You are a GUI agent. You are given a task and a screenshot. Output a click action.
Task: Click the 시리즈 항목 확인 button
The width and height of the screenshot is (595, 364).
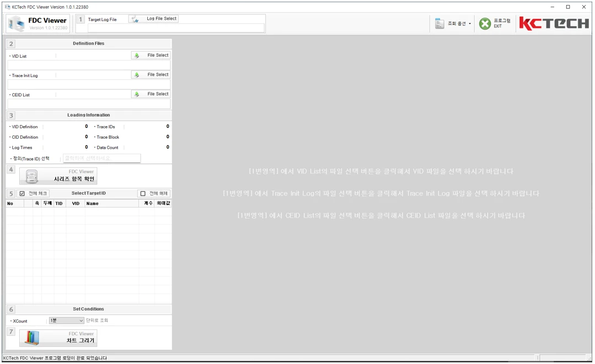click(58, 176)
